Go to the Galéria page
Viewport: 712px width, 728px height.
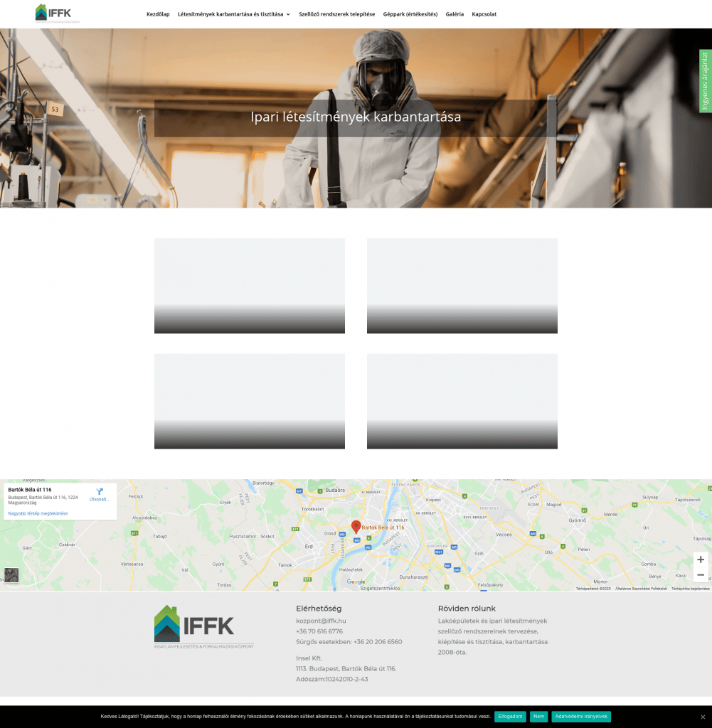point(455,14)
